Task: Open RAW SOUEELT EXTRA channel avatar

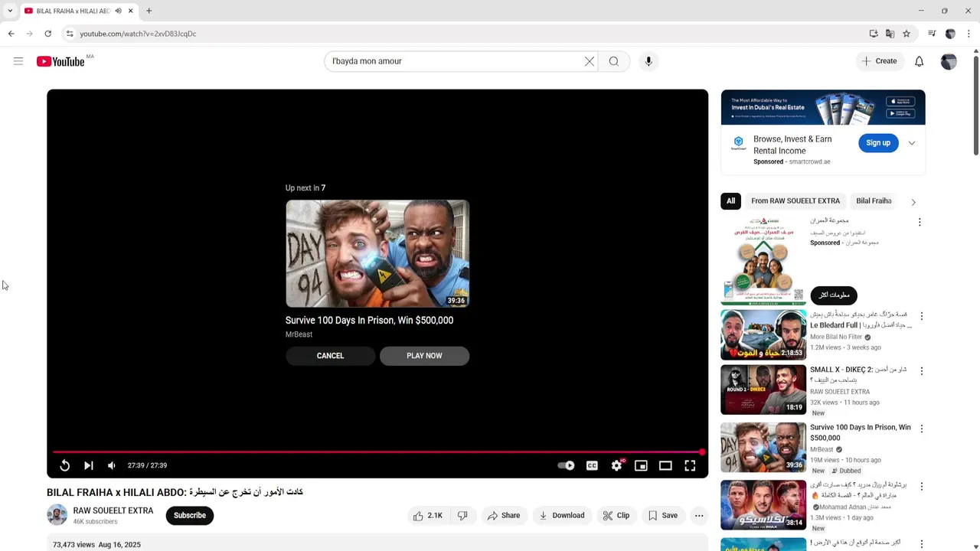Action: [57, 515]
